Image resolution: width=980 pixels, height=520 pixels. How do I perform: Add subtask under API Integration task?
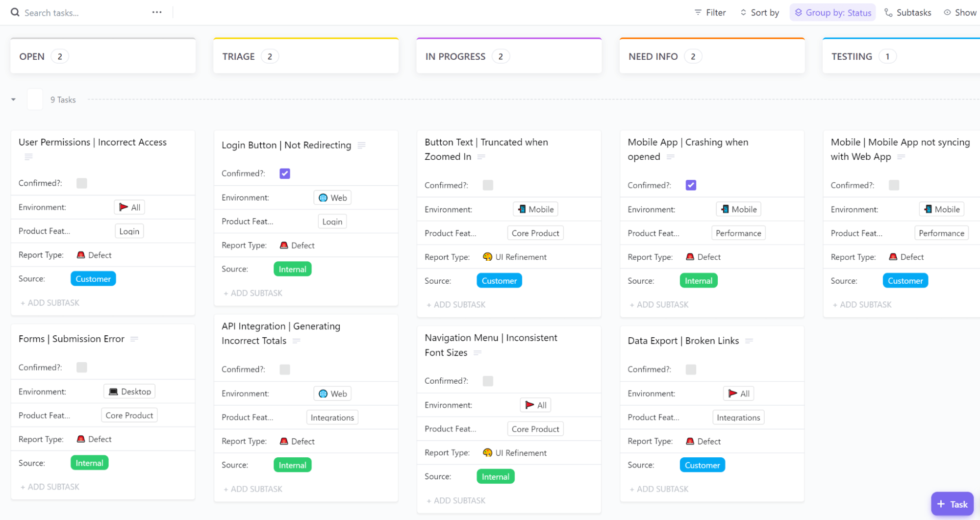253,489
